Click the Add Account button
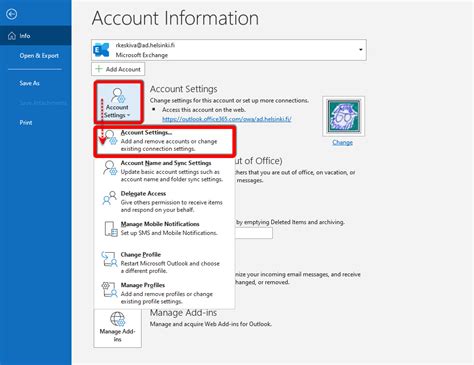The height and width of the screenshot is (365, 474). coord(118,69)
